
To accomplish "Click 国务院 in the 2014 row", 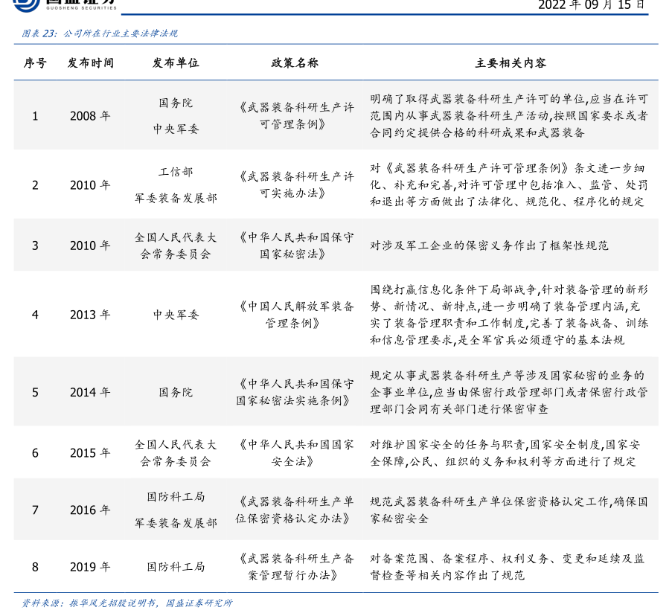I will tap(176, 392).
